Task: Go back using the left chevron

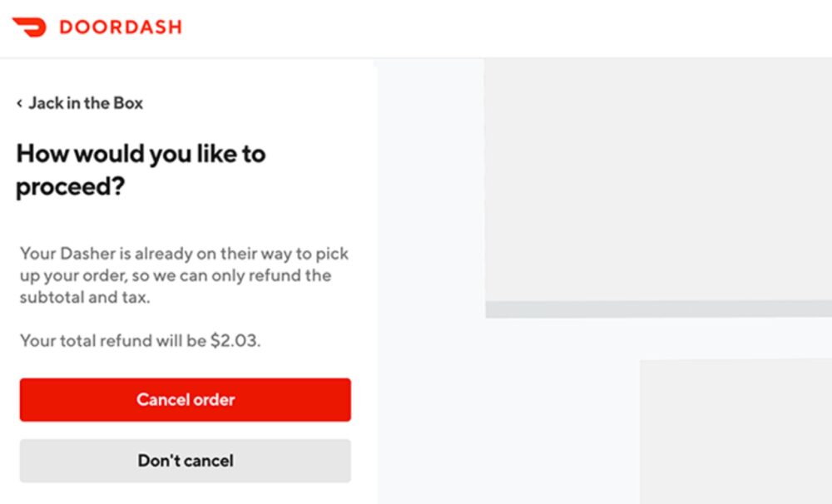Action: click(x=19, y=104)
